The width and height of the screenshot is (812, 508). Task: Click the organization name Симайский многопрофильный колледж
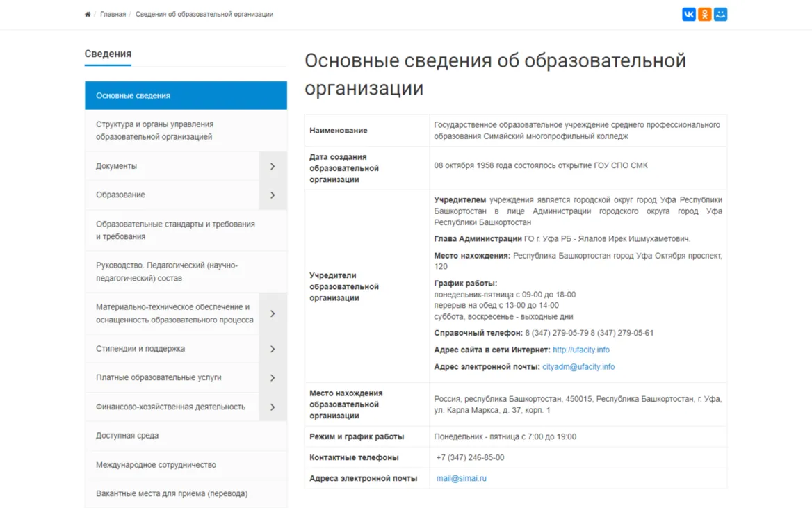(x=555, y=136)
